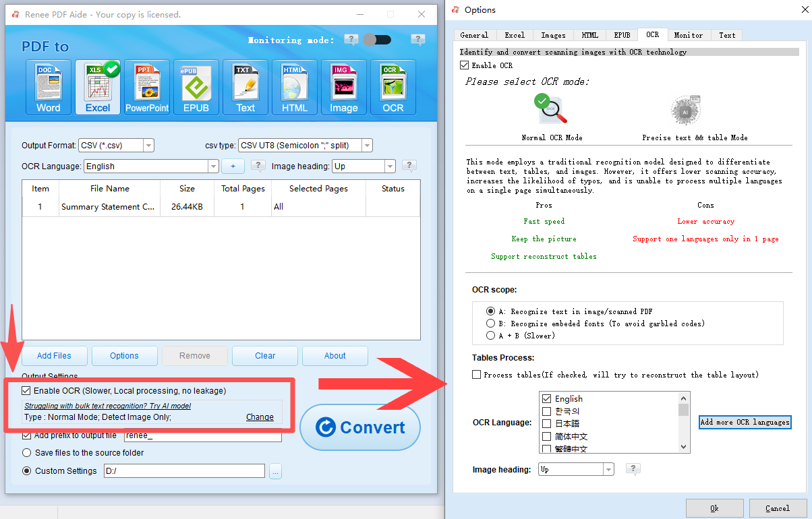Click the custom settings path field

pyautogui.click(x=183, y=470)
